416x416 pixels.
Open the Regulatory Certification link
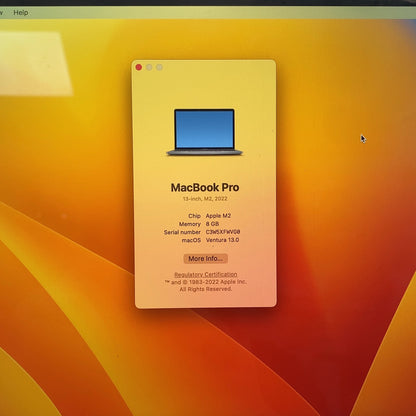click(206, 274)
